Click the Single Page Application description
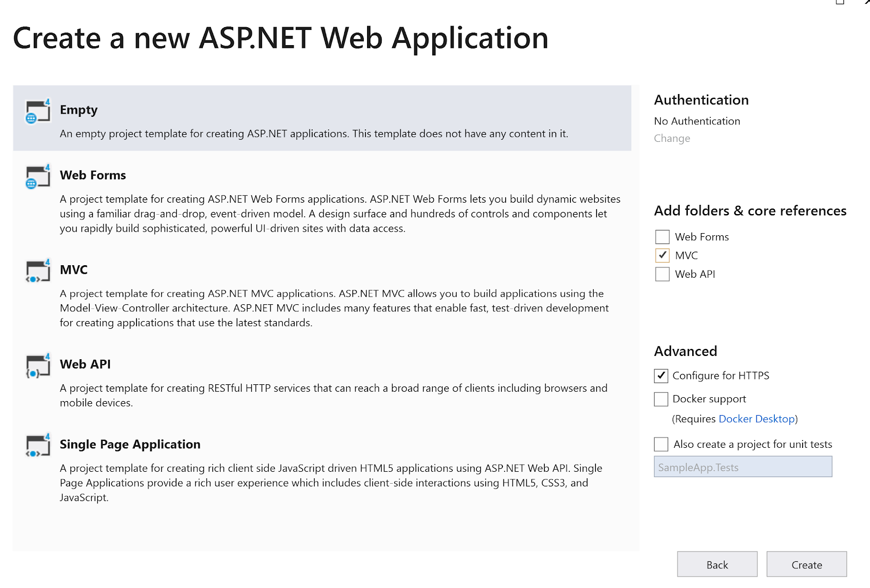 (331, 483)
